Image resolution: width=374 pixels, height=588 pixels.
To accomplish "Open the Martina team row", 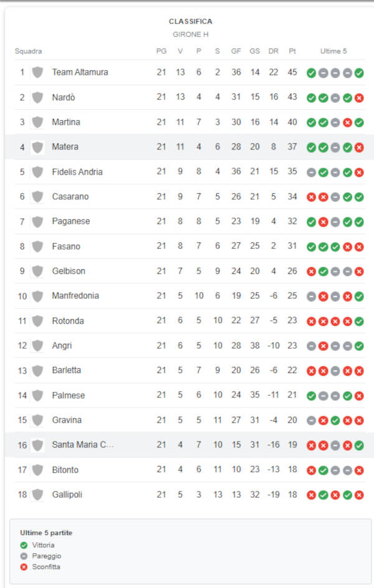I will point(190,122).
